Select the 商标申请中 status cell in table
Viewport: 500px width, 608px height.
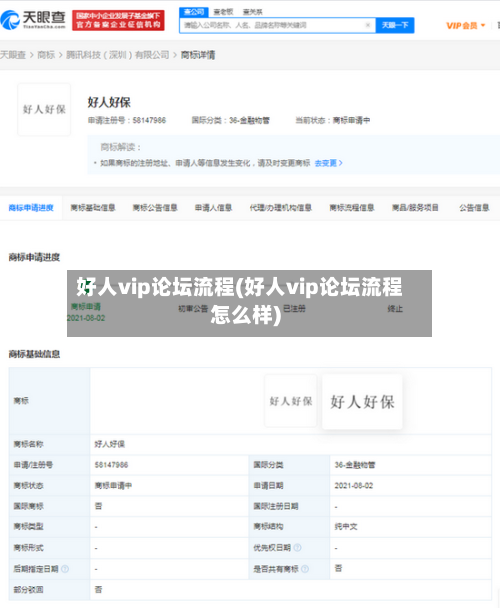click(x=113, y=485)
